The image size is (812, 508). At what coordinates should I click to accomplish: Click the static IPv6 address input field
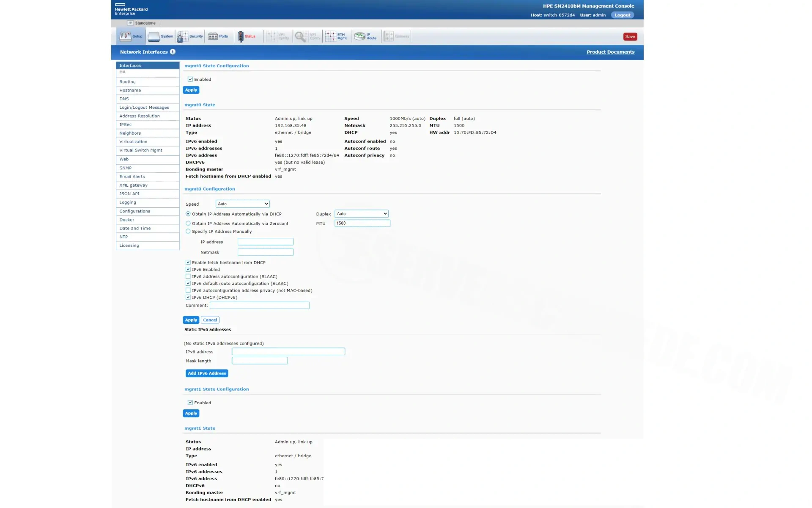[288, 351]
